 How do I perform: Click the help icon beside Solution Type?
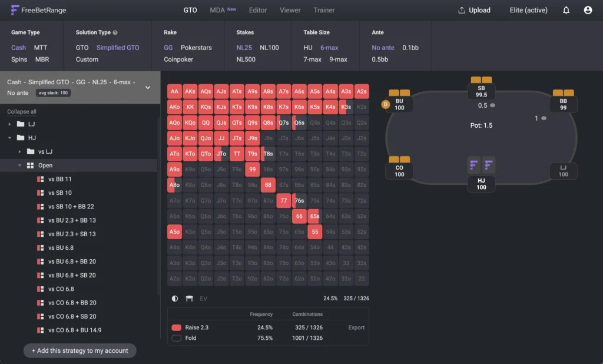115,33
